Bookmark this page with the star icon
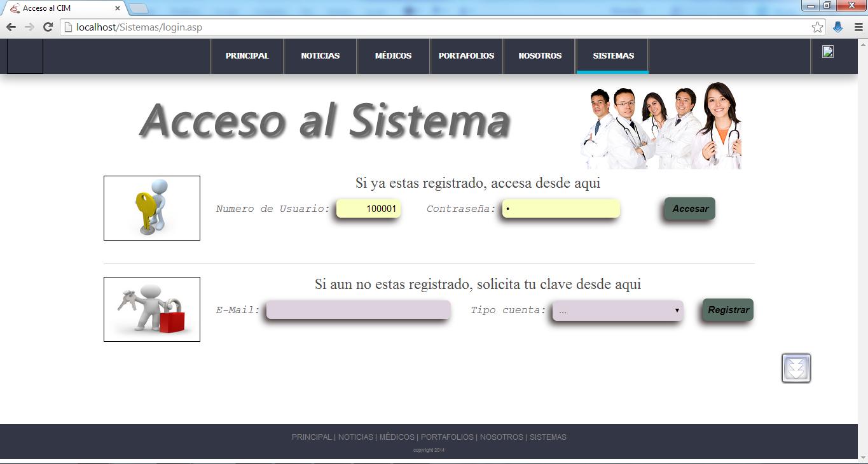 tap(818, 27)
